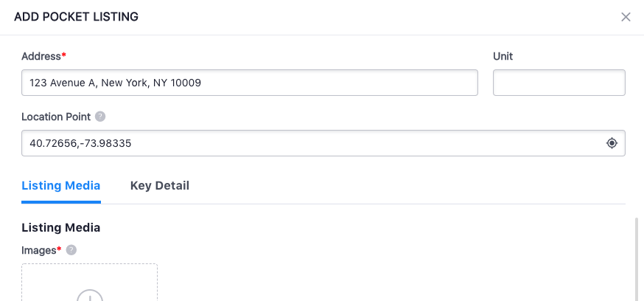Focus the Address input field

click(x=249, y=83)
